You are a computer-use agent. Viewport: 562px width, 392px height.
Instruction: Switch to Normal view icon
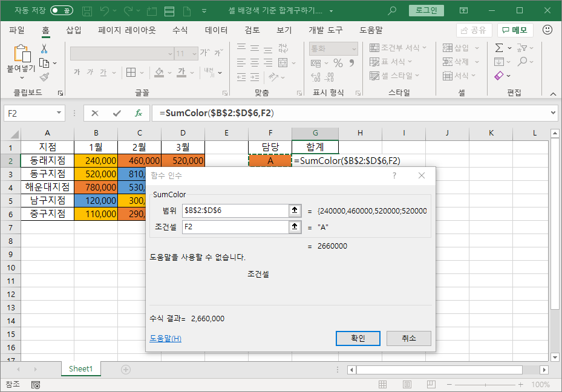383,385
